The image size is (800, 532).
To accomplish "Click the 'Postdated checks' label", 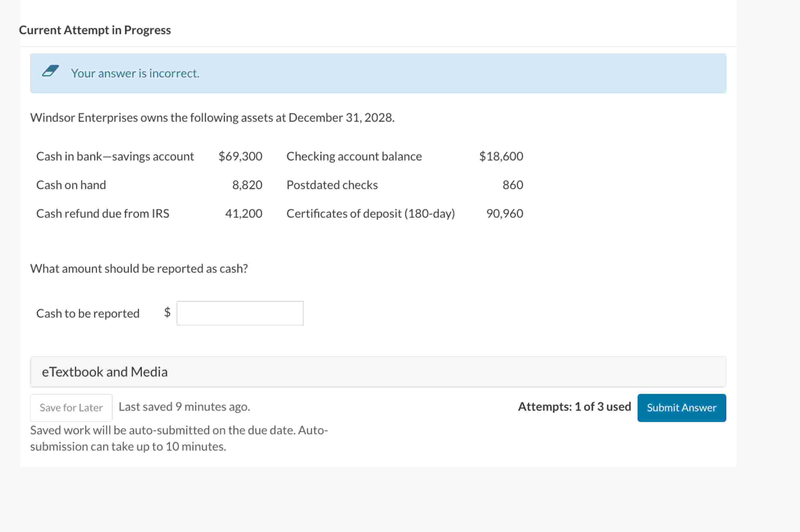I will coord(332,185).
